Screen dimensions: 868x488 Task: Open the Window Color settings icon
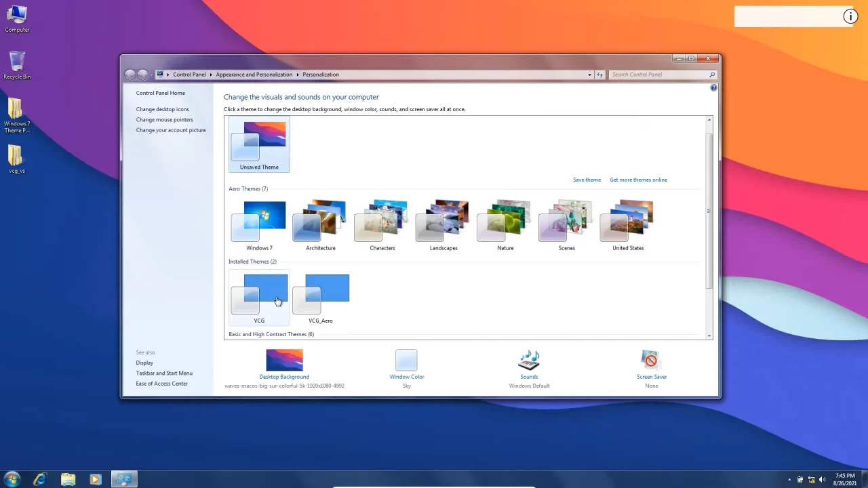click(406, 360)
